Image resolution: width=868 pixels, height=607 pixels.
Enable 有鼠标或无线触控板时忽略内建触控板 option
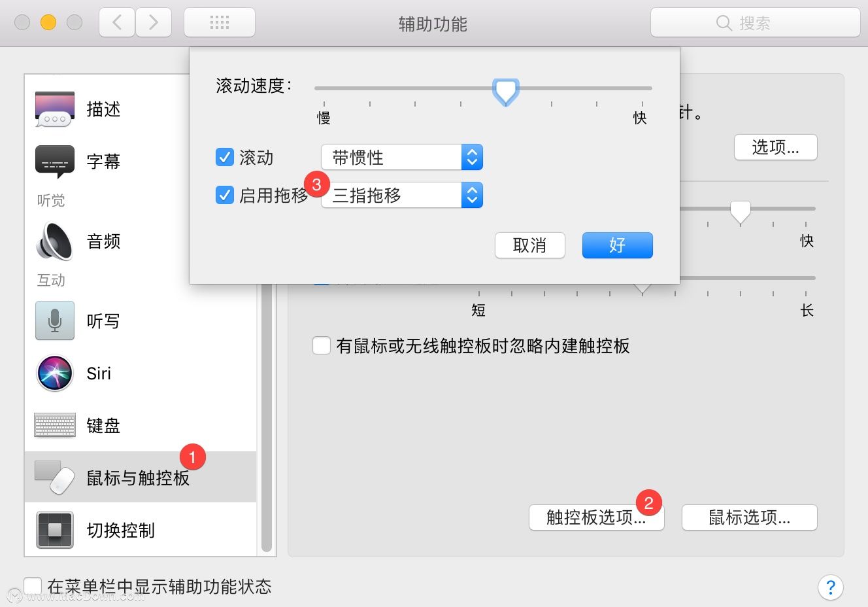322,345
